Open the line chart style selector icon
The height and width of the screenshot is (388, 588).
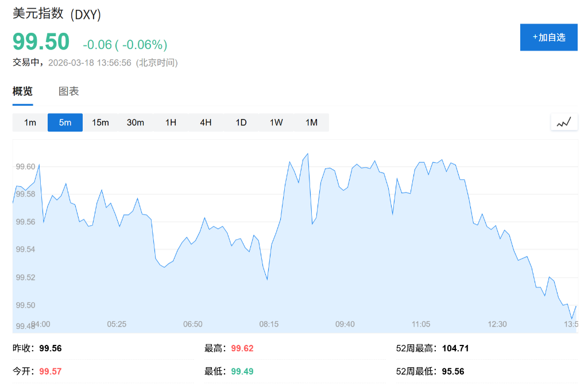tap(563, 122)
